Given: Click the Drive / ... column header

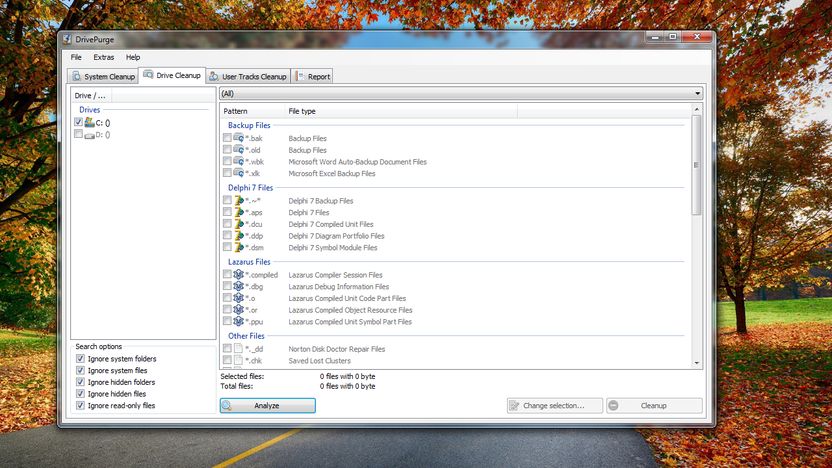Looking at the screenshot, I should 91,96.
